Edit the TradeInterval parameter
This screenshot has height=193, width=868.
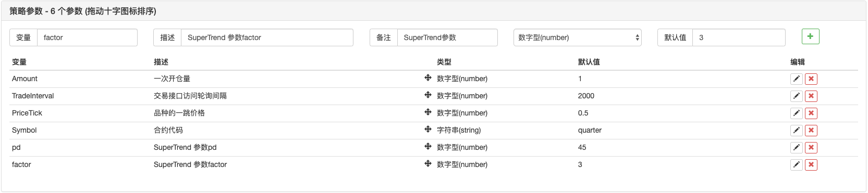click(x=796, y=96)
